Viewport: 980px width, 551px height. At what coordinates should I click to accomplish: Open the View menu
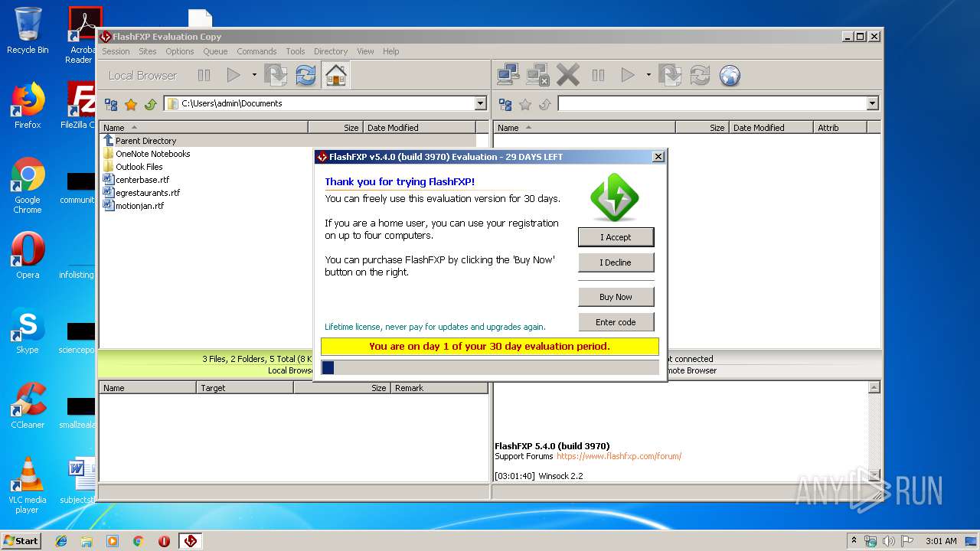point(365,51)
